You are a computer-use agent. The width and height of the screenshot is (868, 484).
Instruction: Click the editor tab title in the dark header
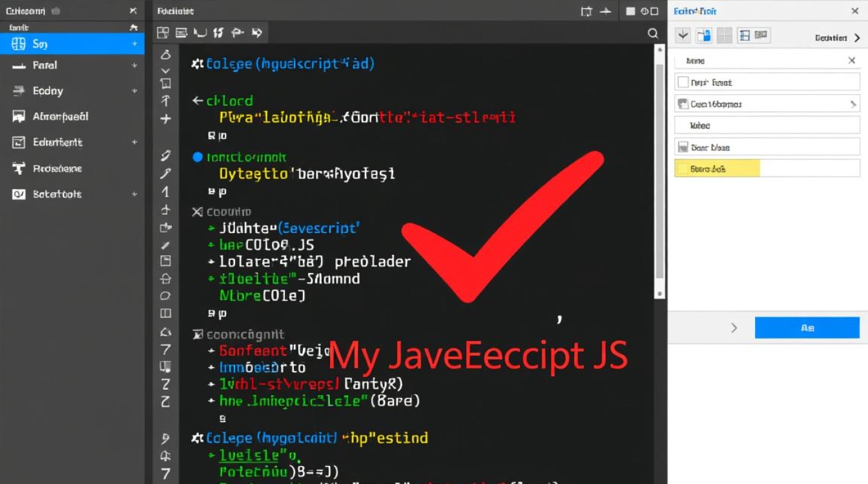(x=175, y=11)
